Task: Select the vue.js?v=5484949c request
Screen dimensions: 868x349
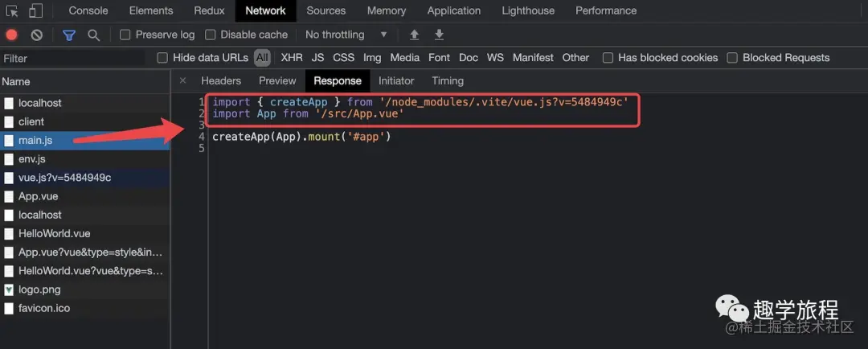Action: [84, 178]
